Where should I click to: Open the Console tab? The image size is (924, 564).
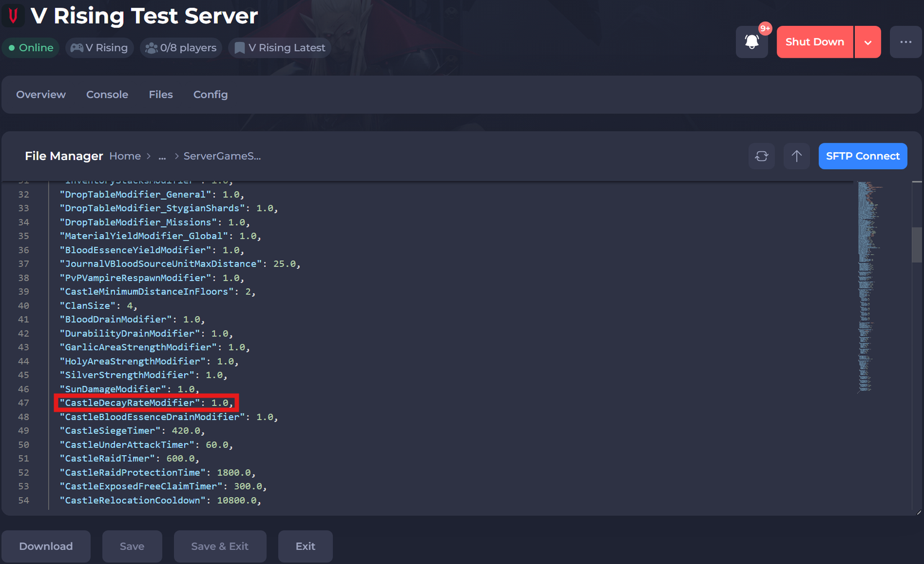tap(107, 95)
